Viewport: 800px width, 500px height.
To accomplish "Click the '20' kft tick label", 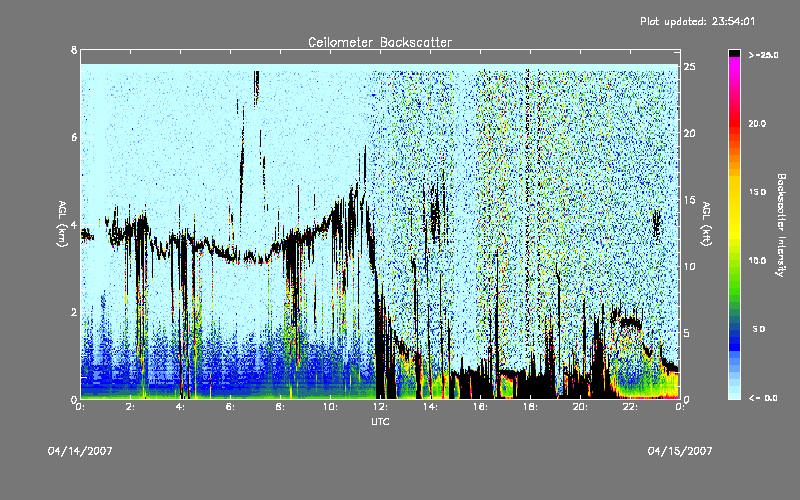I will [689, 134].
